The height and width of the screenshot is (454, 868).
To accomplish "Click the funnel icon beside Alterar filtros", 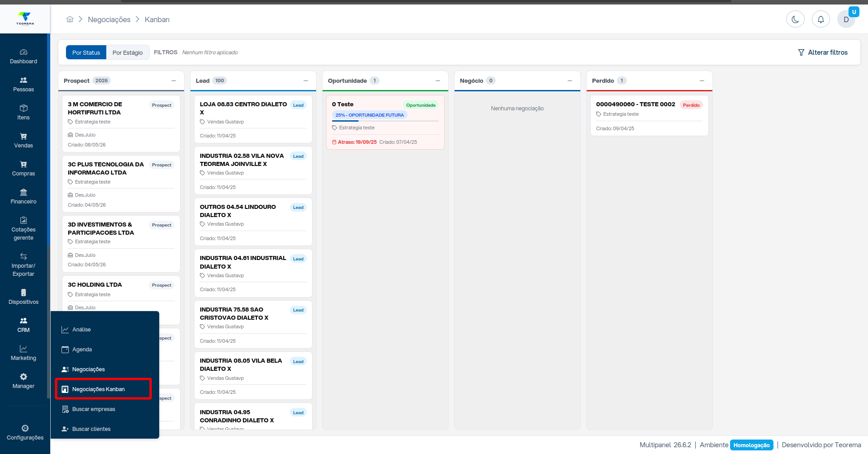I will pos(801,52).
